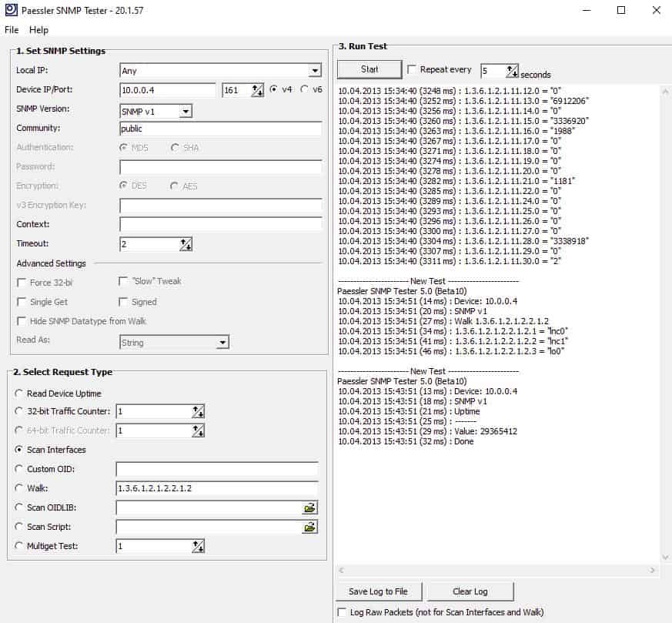This screenshot has height=623, width=672.
Task: Open the browse folder icon for Scan OIDLIB
Action: click(x=309, y=507)
